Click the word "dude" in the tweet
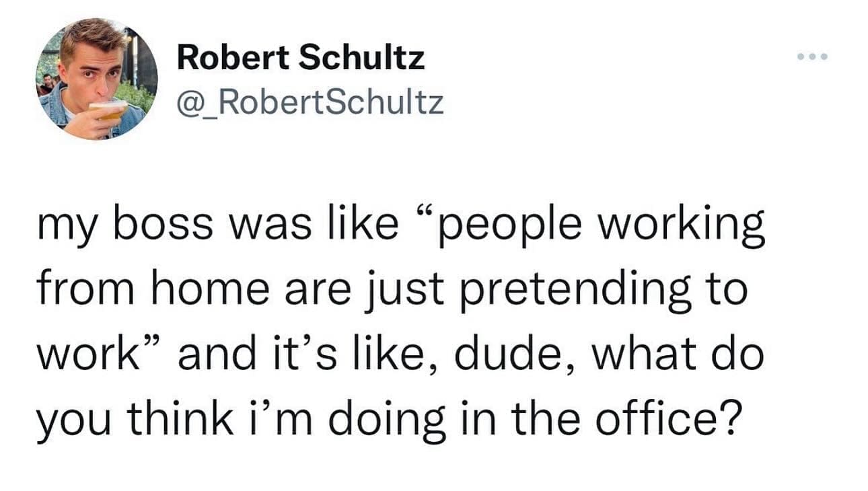Screen dimensions: 868x491 coord(517,354)
